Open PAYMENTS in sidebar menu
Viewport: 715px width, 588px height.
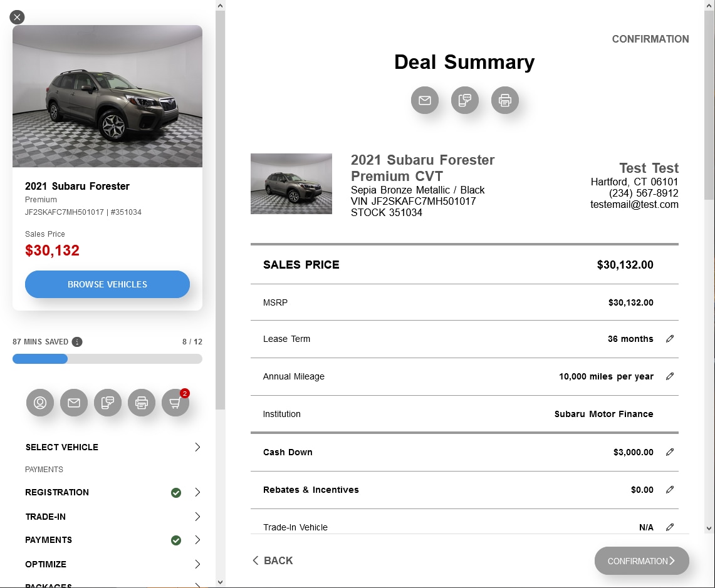48,540
